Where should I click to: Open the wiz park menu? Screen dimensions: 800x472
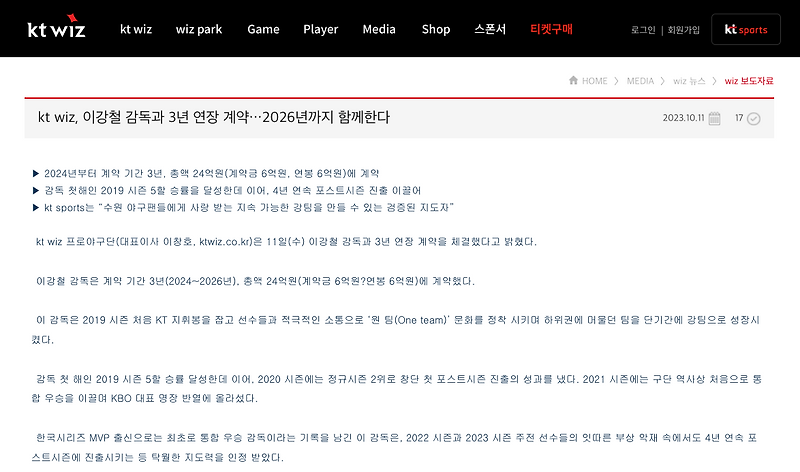point(199,30)
